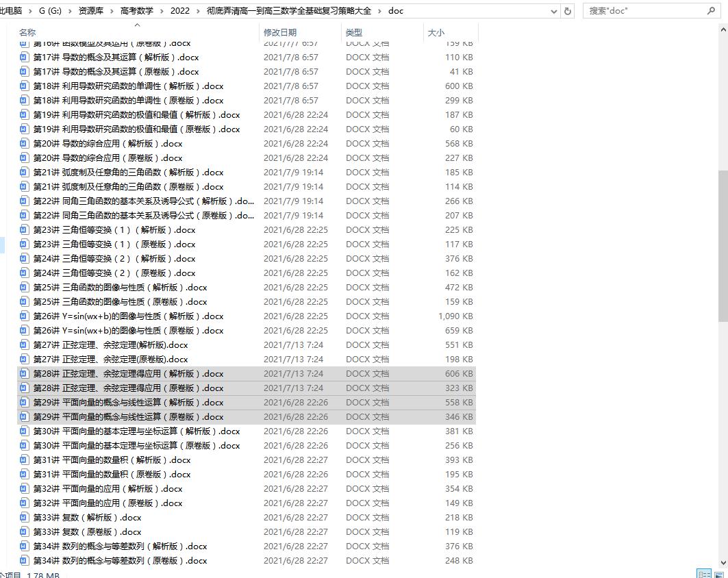728x578 pixels.
Task: Go to 彻底弄清高一到高三数学全基础复习策略大全 in the breadcrumb
Action: click(x=289, y=11)
